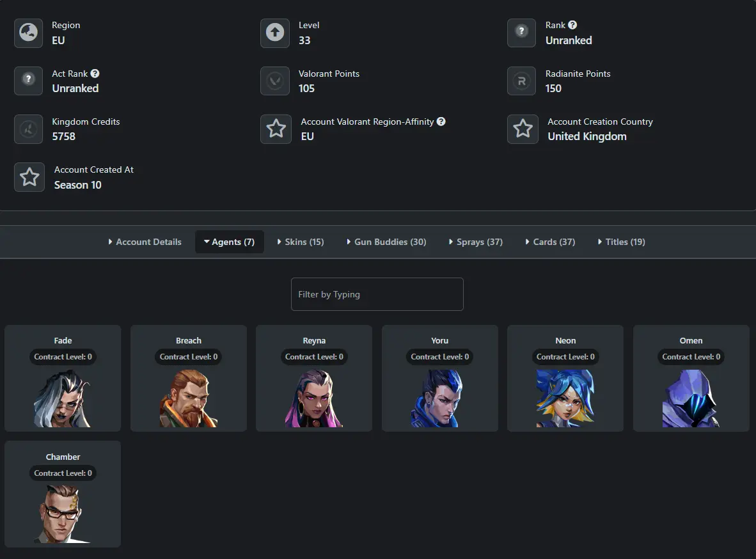This screenshot has height=559, width=756.
Task: Click the Kingdom Credits value 5758
Action: coord(64,136)
